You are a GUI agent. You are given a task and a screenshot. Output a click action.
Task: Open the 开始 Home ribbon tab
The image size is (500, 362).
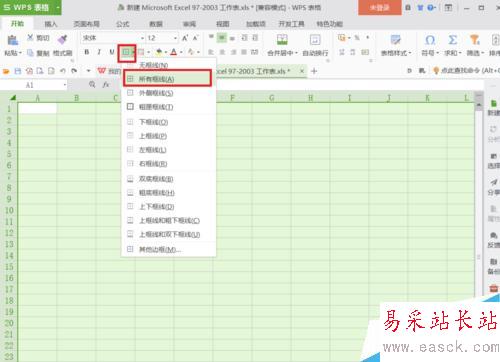coord(17,24)
